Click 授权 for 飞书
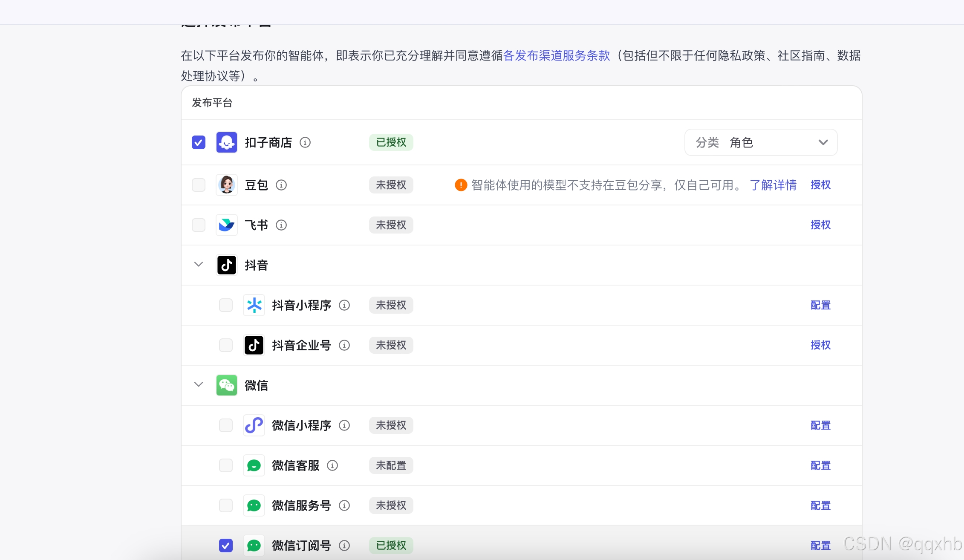964x560 pixels. coord(820,225)
